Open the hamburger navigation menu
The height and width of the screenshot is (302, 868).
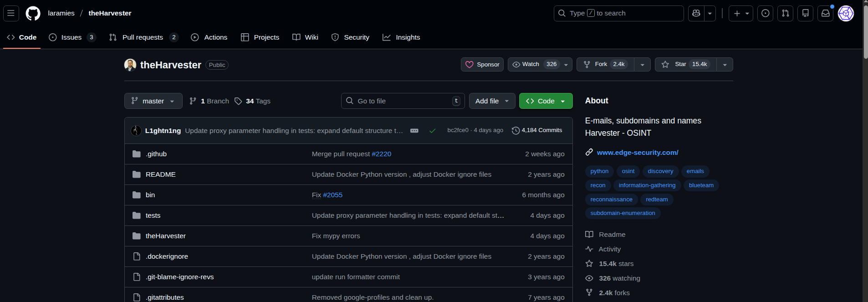pyautogui.click(x=11, y=13)
